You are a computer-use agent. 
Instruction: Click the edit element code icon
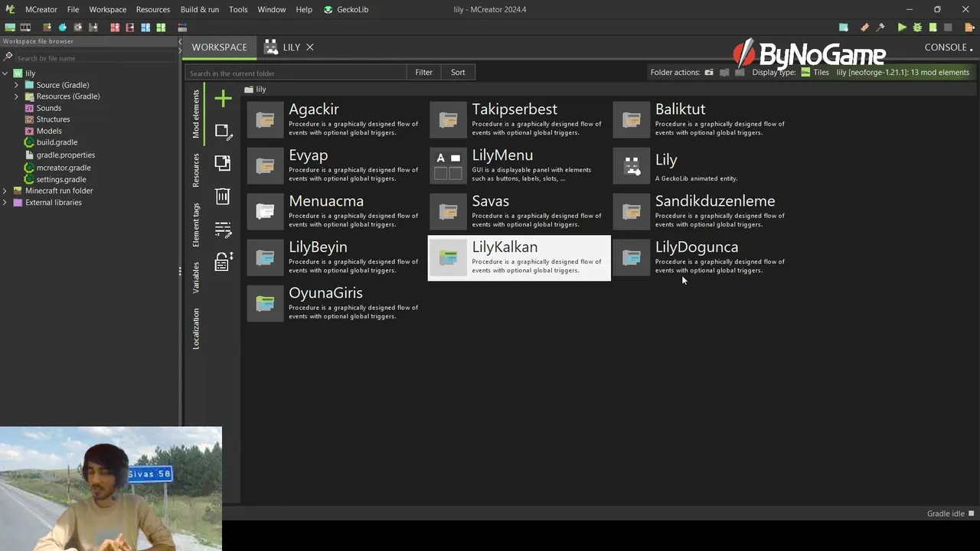(x=223, y=229)
